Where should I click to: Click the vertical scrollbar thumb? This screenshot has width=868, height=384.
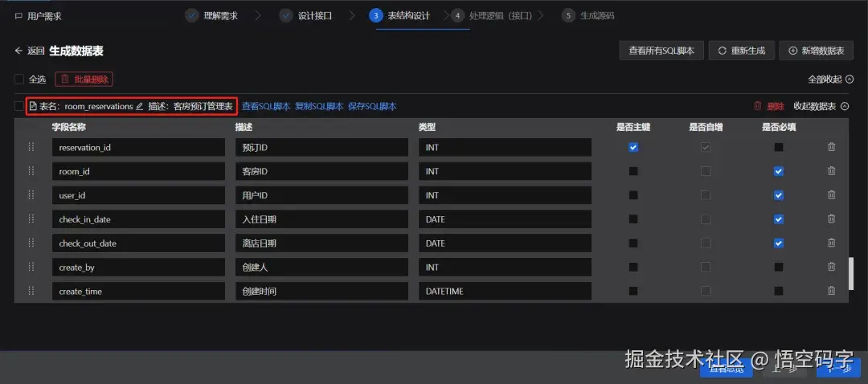(x=851, y=273)
